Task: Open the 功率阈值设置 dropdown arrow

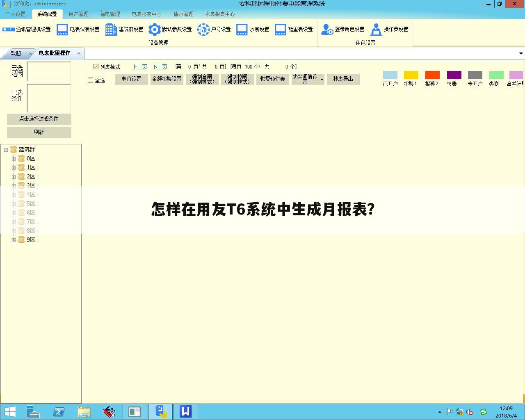Action: pyautogui.click(x=322, y=80)
